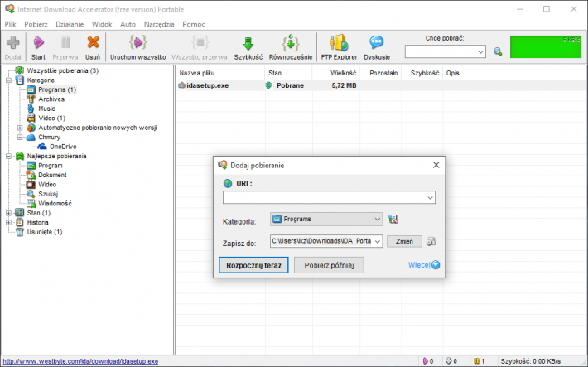Select Wszystkie pobierania (3) item
The width and height of the screenshot is (588, 367).
(x=63, y=70)
